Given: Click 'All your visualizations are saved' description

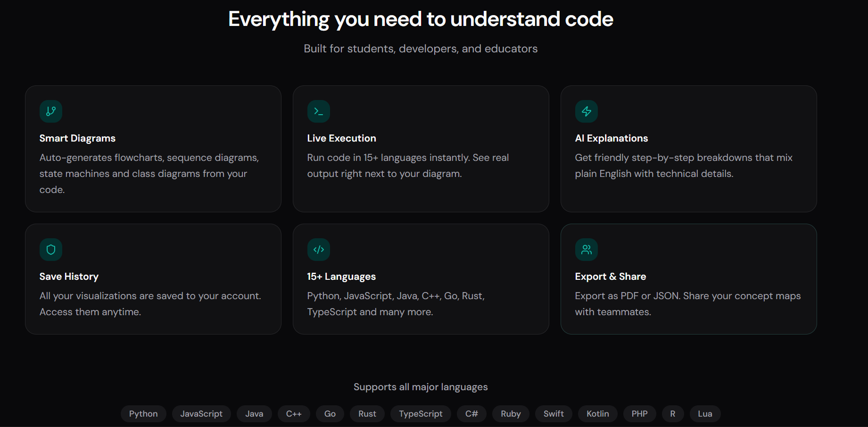Looking at the screenshot, I should [150, 304].
